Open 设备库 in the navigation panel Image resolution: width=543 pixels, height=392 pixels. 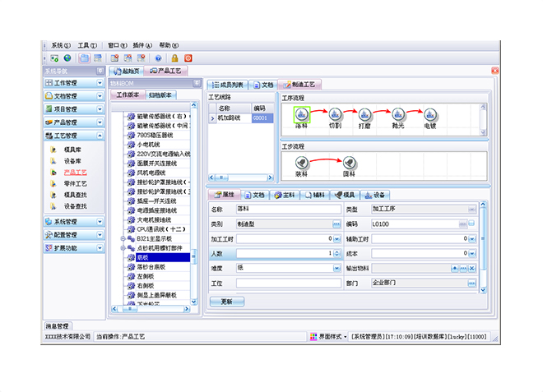pos(72,161)
